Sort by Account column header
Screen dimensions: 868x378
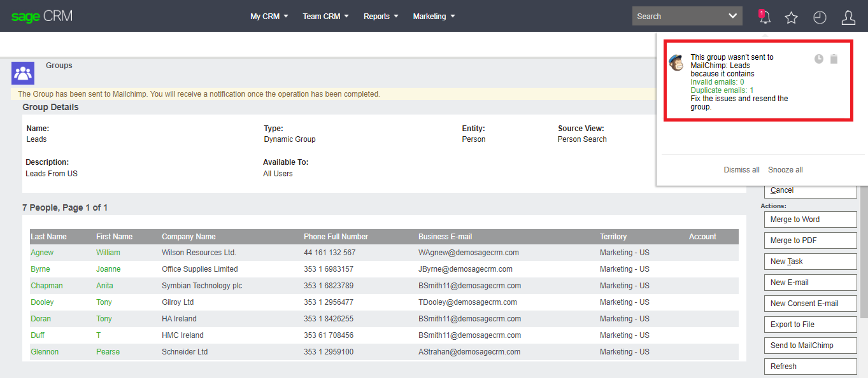702,237
